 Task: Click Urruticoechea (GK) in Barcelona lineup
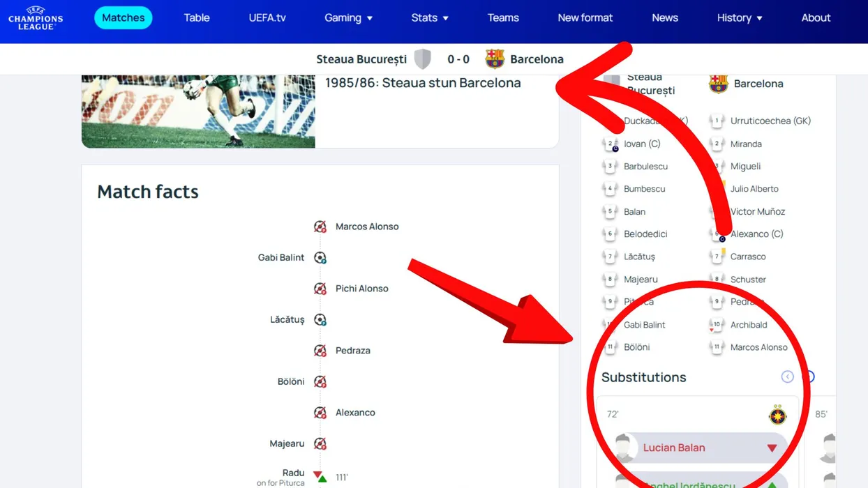(x=770, y=121)
